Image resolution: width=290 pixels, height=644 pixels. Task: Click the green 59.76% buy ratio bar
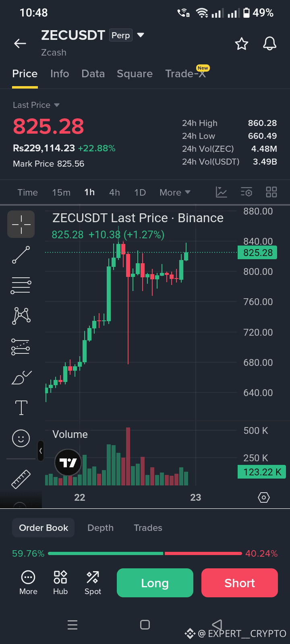coord(106,553)
